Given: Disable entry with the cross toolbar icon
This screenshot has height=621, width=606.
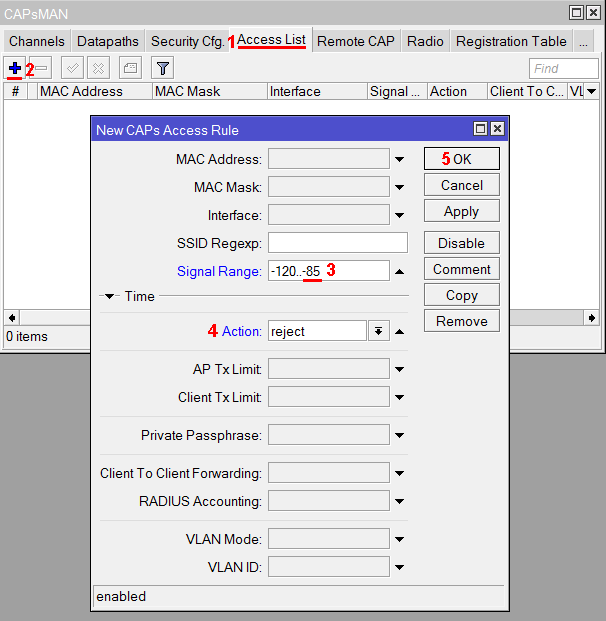Looking at the screenshot, I should click(98, 68).
